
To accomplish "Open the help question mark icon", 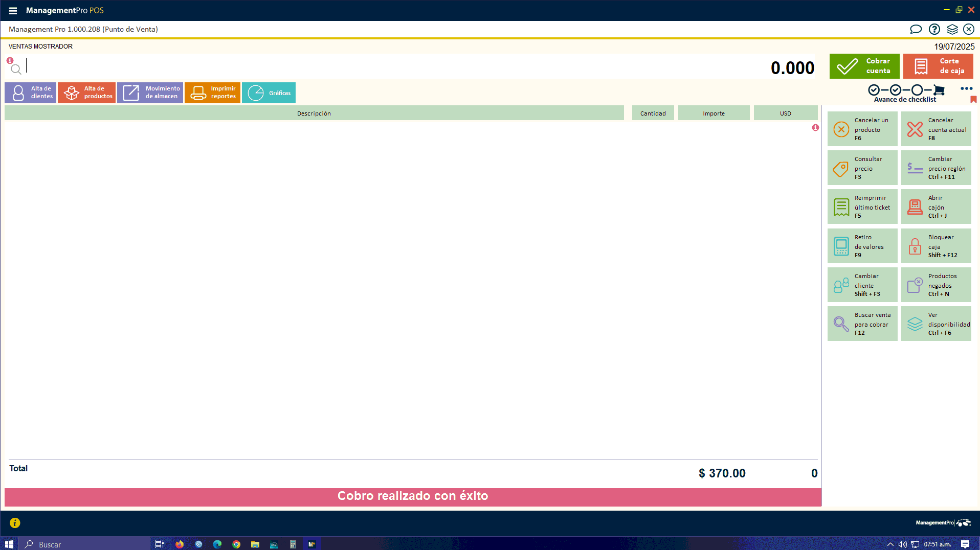I will [x=934, y=29].
